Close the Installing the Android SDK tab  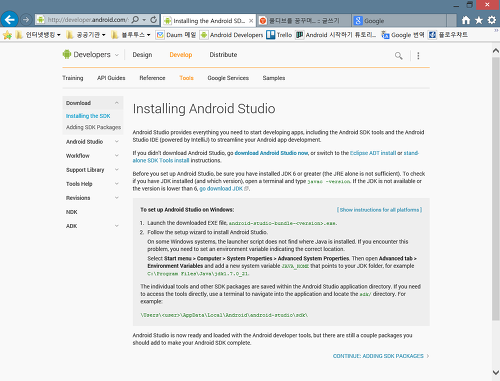(x=251, y=21)
